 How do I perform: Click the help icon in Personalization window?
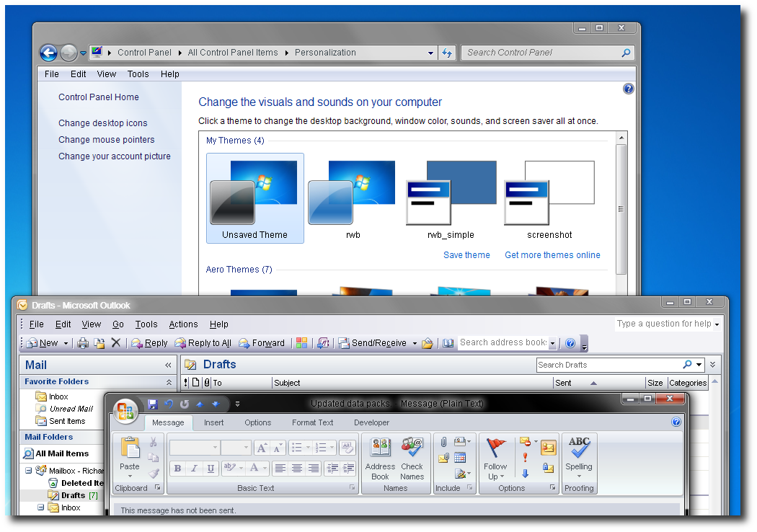click(628, 89)
